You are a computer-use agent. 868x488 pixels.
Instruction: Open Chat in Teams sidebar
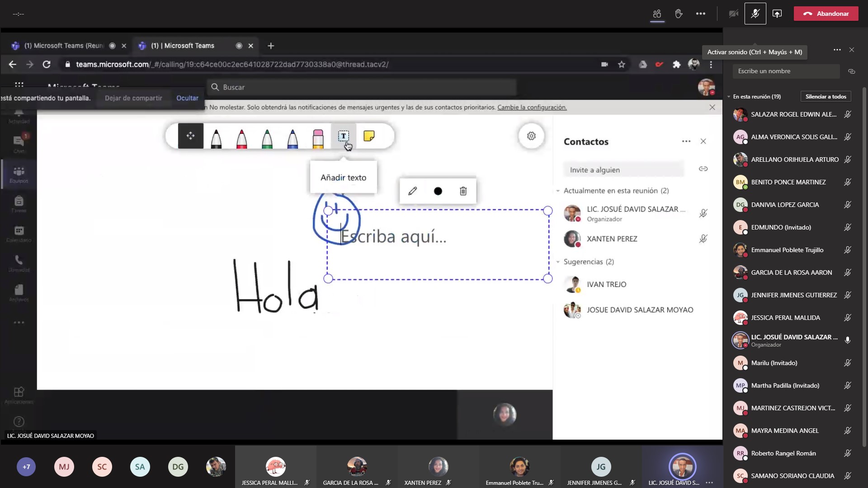click(19, 144)
